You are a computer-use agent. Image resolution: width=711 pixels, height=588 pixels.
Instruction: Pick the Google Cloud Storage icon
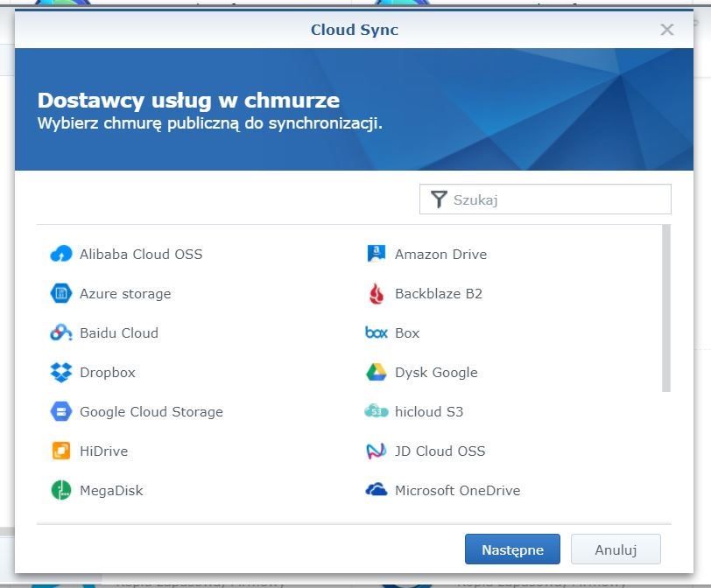(x=60, y=412)
